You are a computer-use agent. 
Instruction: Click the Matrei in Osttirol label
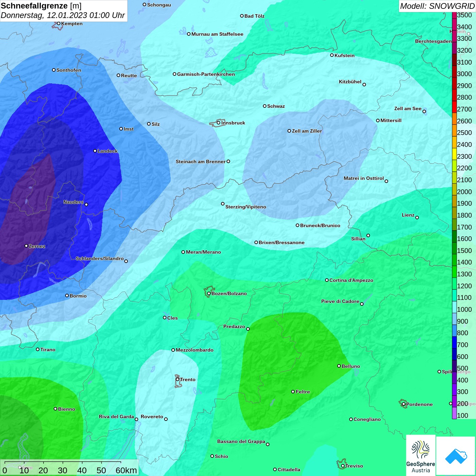(x=364, y=178)
